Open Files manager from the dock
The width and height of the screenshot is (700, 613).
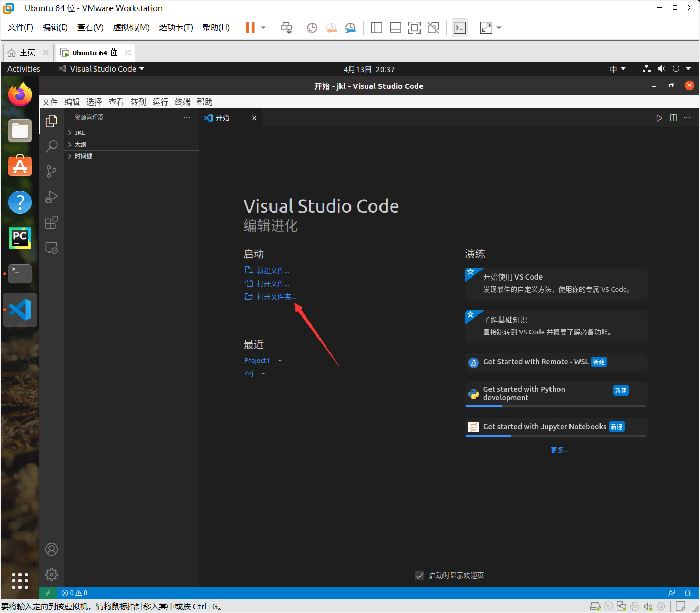(20, 131)
